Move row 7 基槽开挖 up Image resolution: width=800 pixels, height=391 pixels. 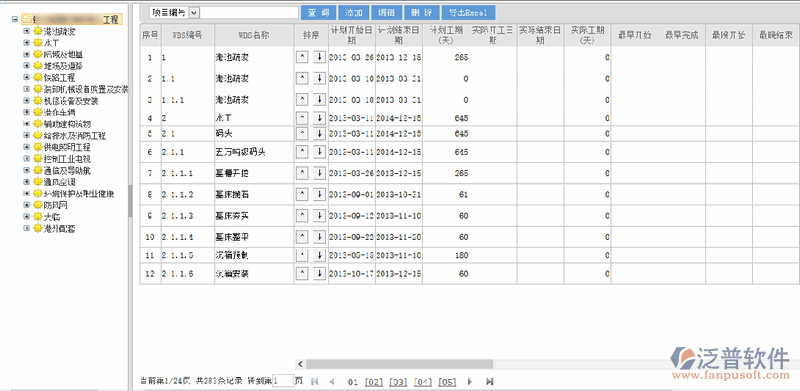tap(302, 174)
